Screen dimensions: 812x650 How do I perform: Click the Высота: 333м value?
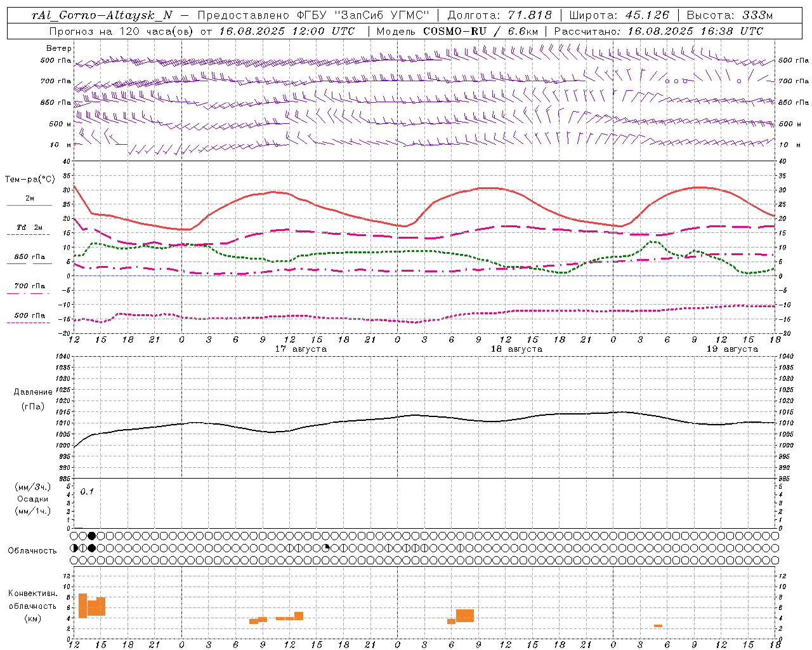pos(730,15)
